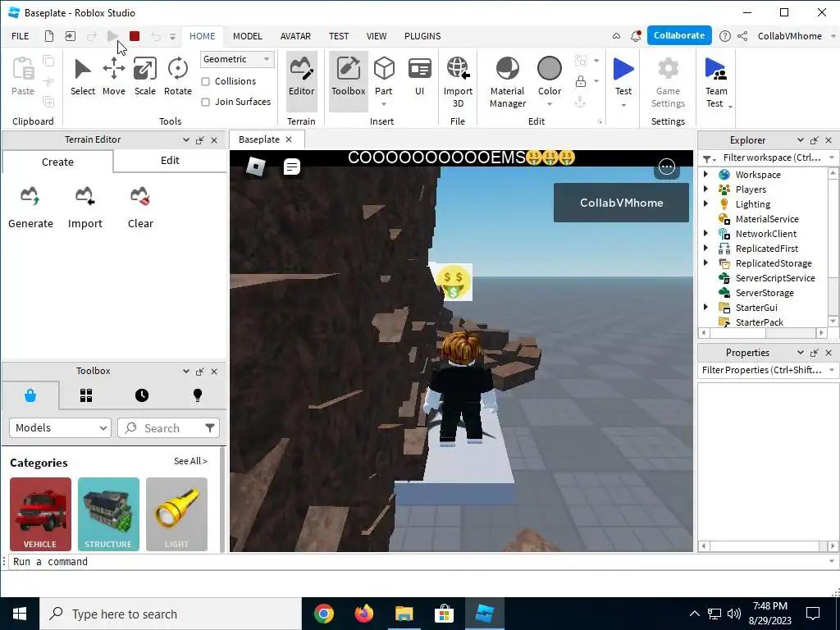Viewport: 840px width, 630px height.
Task: Open the FILE menu
Action: tap(21, 36)
